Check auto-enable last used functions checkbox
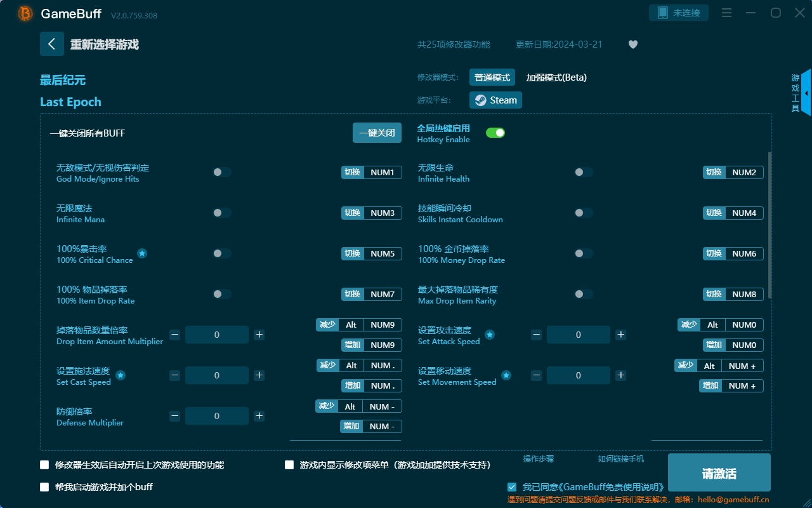Viewport: 812px width, 508px height. [x=44, y=465]
